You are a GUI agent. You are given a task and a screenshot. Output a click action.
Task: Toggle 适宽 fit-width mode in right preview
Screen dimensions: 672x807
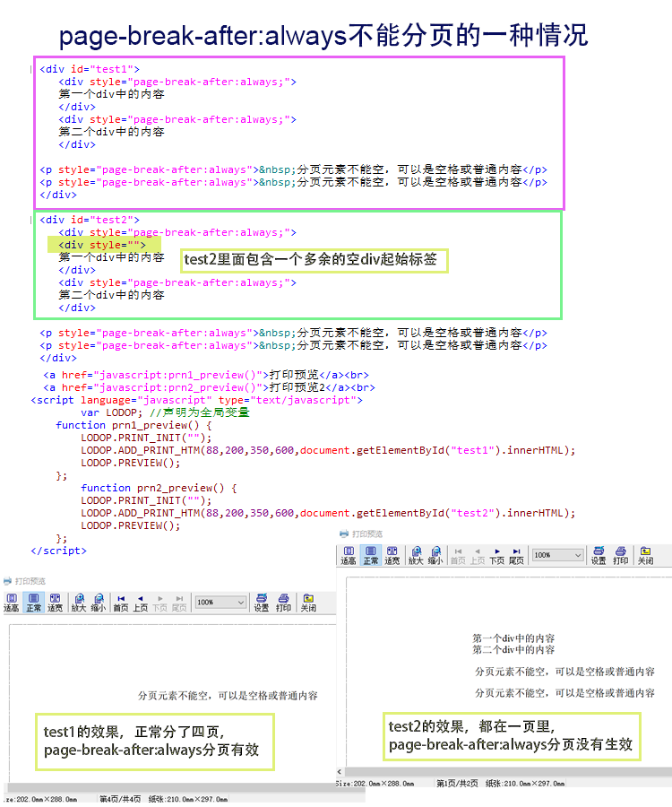pos(392,555)
